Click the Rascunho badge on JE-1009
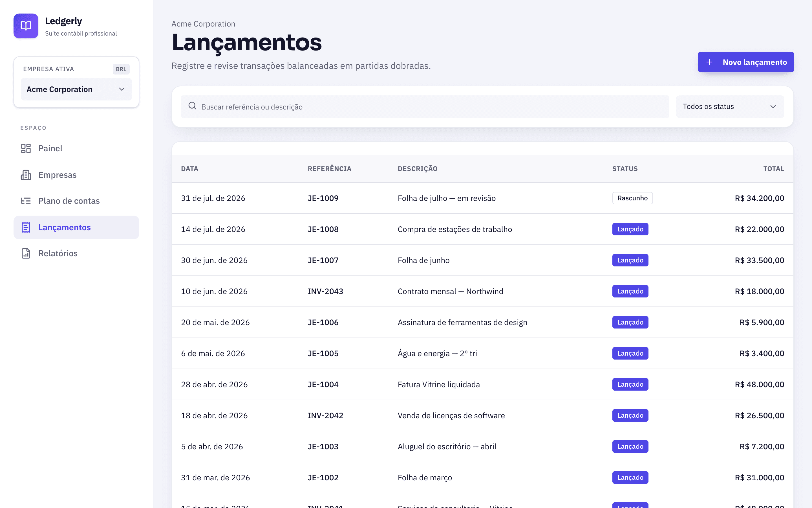Image resolution: width=812 pixels, height=508 pixels. coord(632,198)
